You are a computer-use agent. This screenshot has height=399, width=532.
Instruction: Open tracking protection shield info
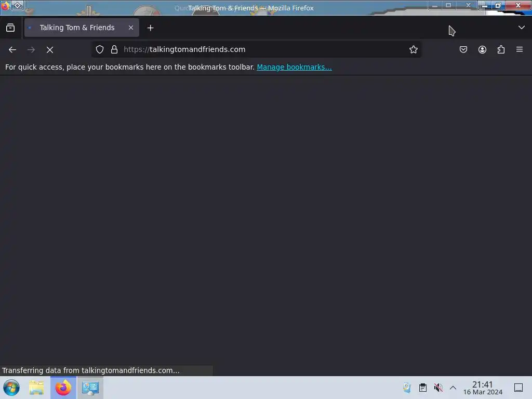99,49
